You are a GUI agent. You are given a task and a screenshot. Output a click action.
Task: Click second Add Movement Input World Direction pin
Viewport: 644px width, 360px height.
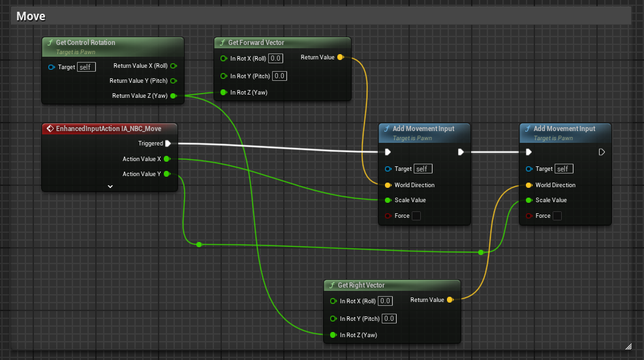529,185
